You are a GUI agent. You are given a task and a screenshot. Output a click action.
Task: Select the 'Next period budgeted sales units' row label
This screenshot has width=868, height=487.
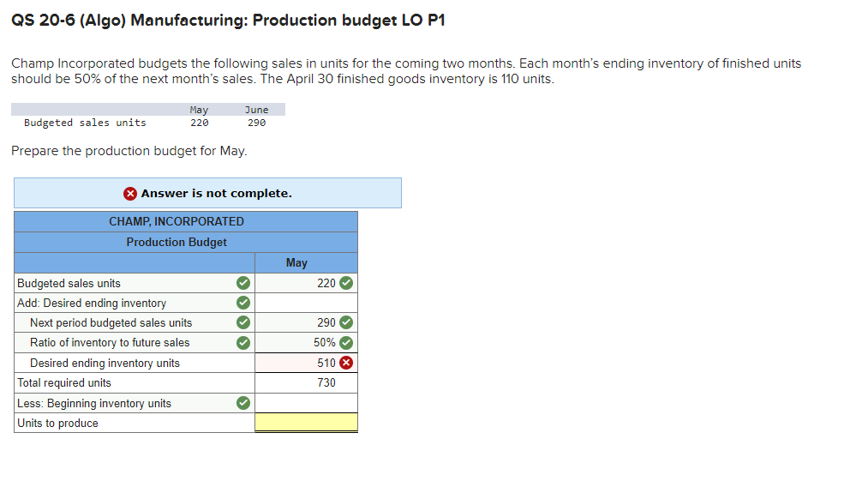(x=111, y=323)
